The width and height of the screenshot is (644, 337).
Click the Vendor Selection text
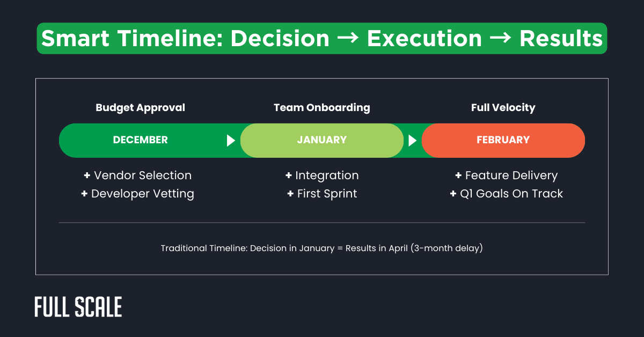[x=142, y=175]
